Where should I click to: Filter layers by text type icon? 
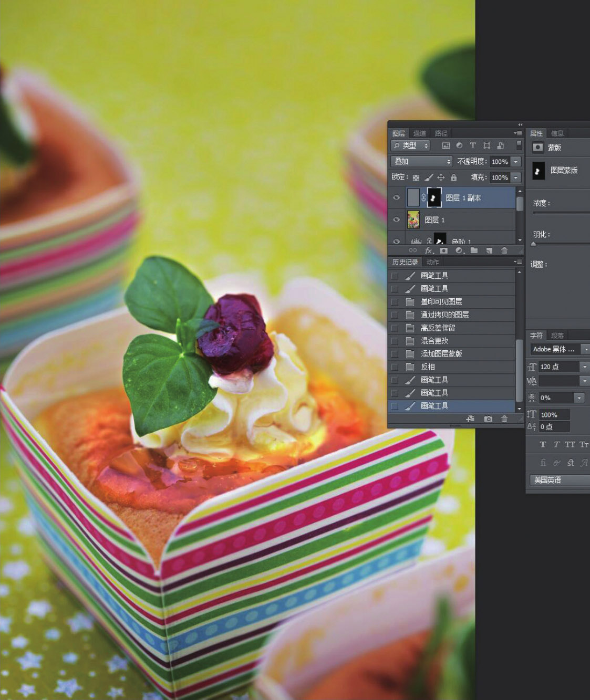pyautogui.click(x=473, y=145)
